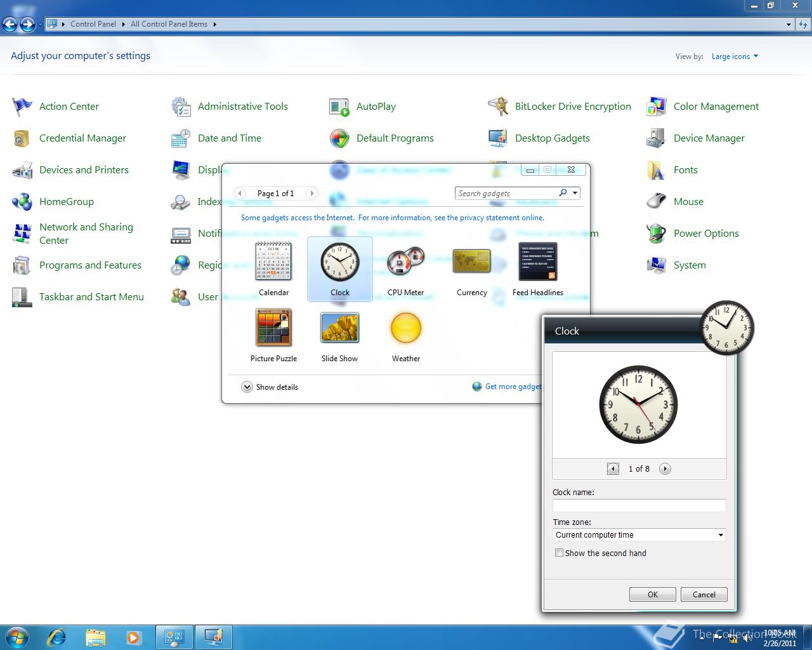812x650 pixels.
Task: Show previous clock style
Action: (613, 469)
